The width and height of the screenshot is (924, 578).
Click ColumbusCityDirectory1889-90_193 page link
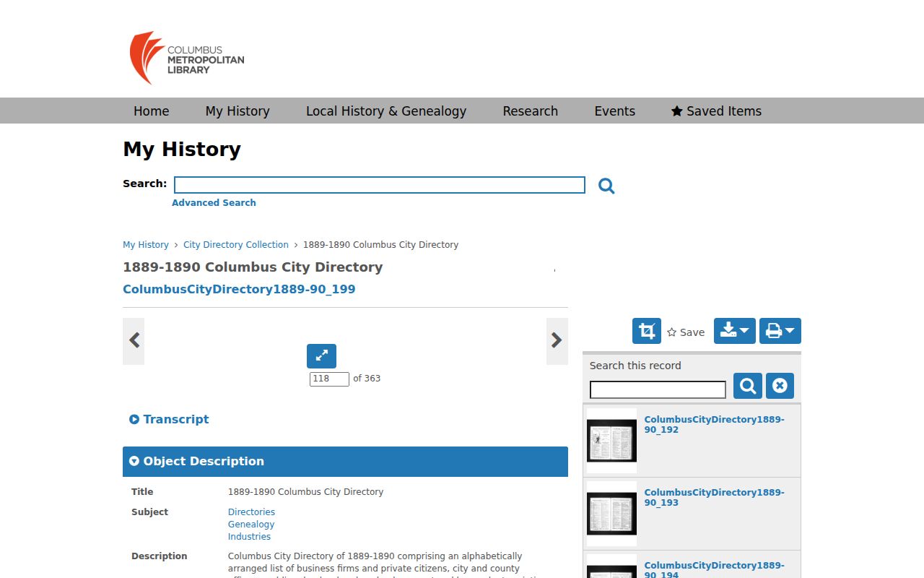(x=714, y=497)
